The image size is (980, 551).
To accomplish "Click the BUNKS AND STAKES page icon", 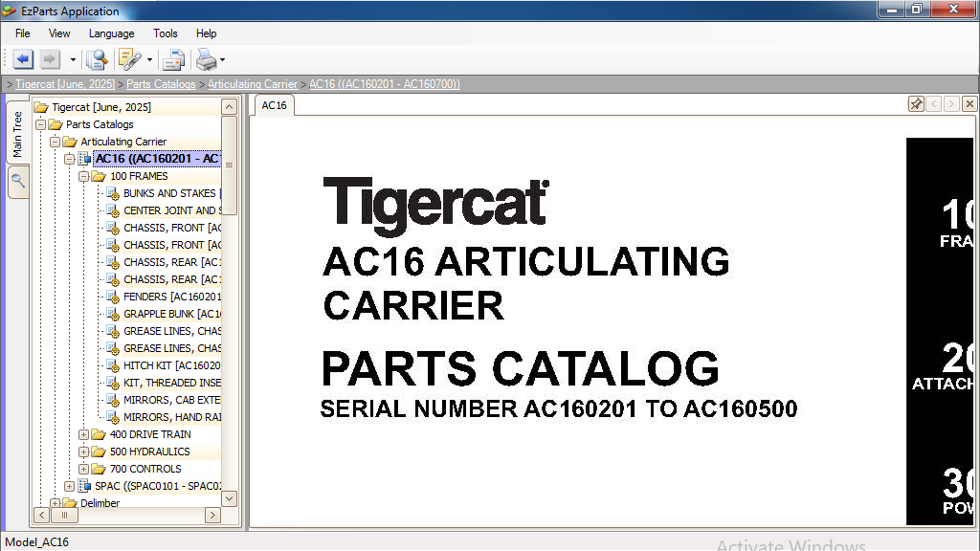I will (x=113, y=193).
